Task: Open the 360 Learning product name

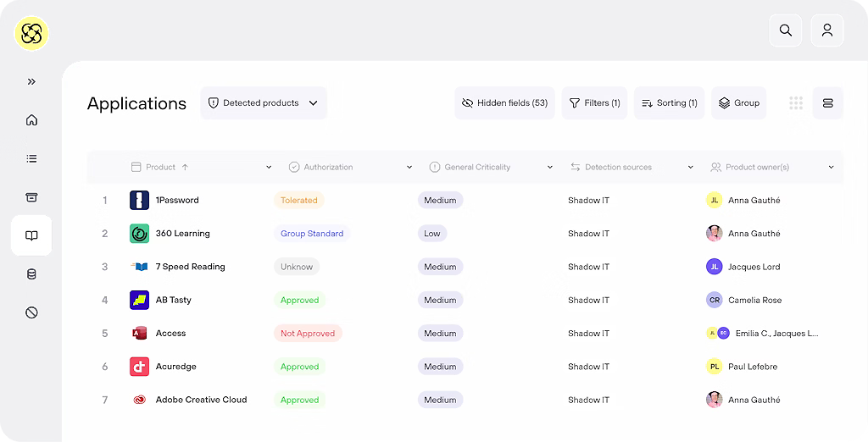Action: [x=183, y=234]
